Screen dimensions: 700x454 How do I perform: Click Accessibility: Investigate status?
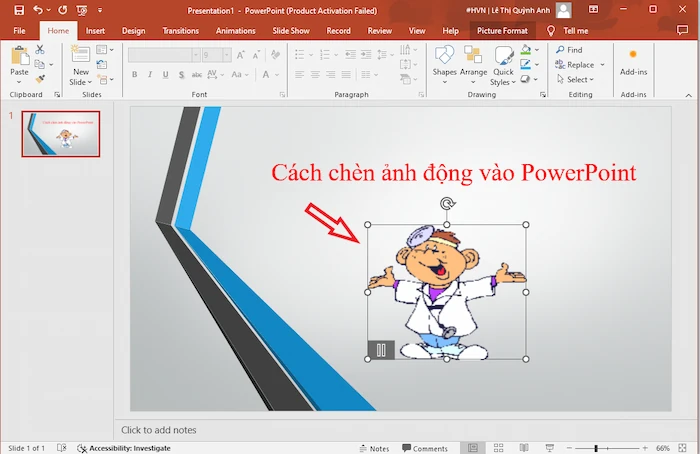[124, 448]
